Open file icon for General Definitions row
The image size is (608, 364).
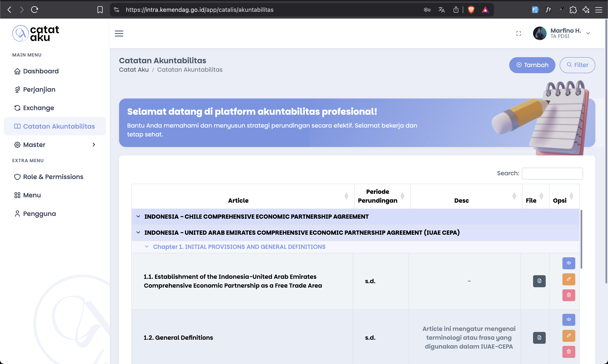(x=539, y=338)
